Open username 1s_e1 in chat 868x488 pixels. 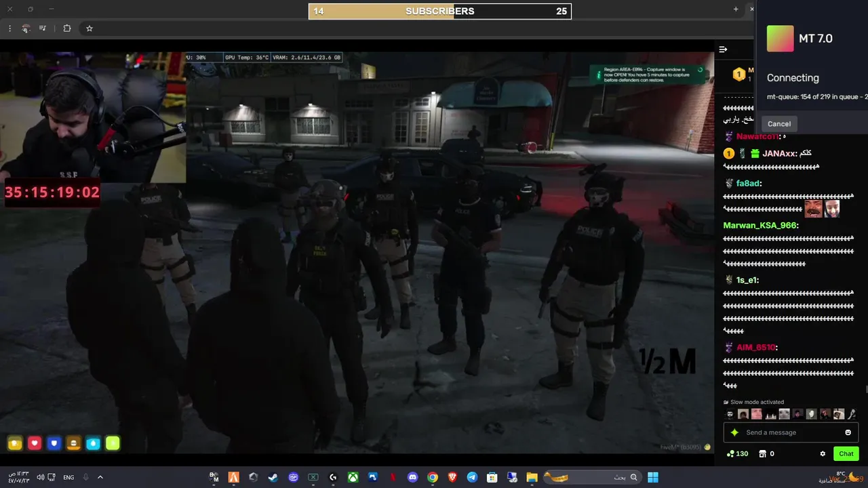(747, 280)
